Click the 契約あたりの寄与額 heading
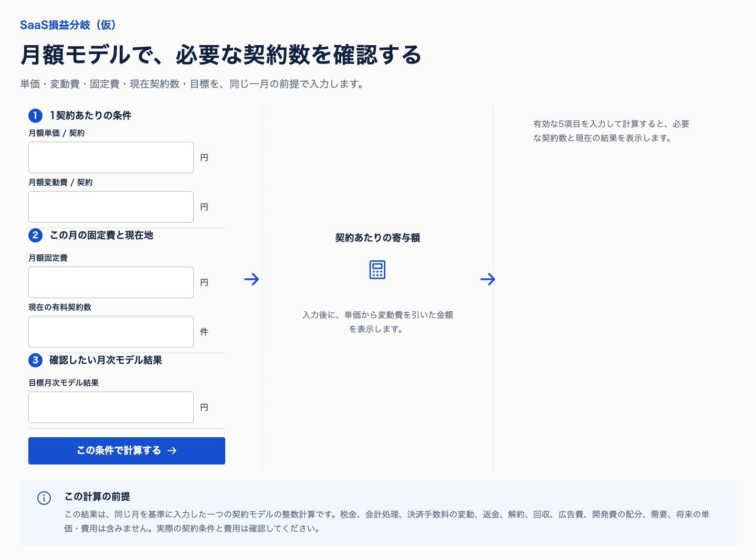The image size is (756, 560). [x=377, y=238]
